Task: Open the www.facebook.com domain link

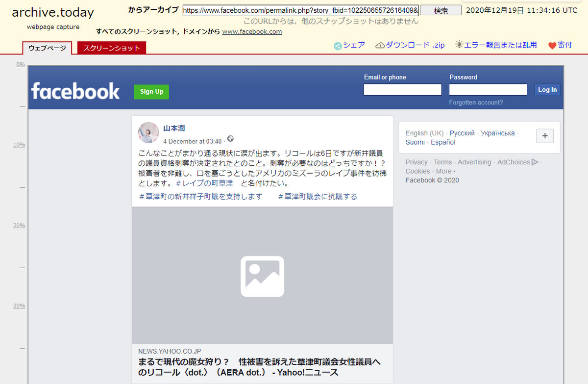Action: click(252, 31)
